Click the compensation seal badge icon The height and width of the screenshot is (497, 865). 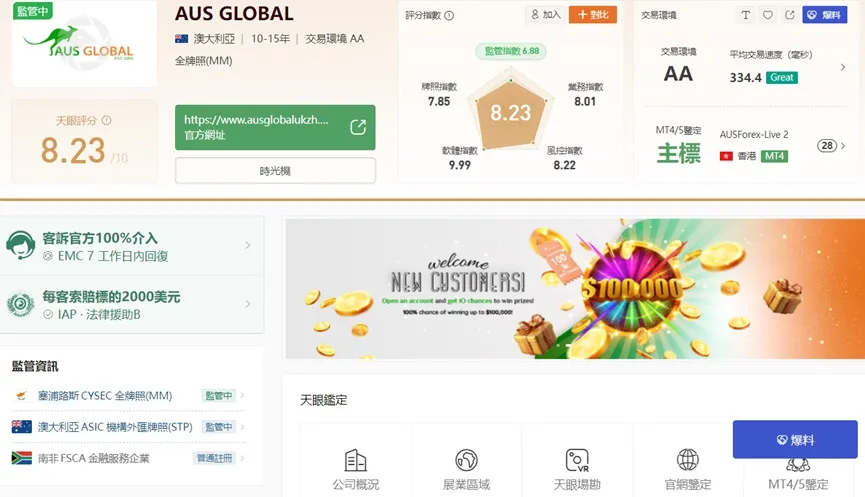click(21, 304)
